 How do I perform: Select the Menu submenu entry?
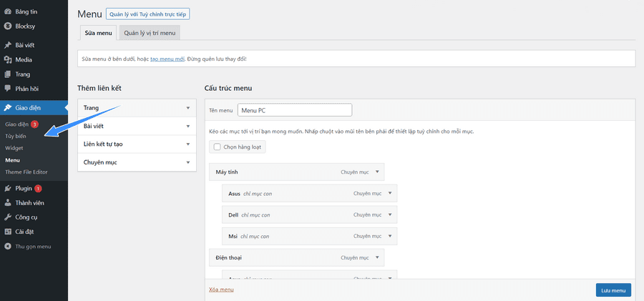(12, 160)
